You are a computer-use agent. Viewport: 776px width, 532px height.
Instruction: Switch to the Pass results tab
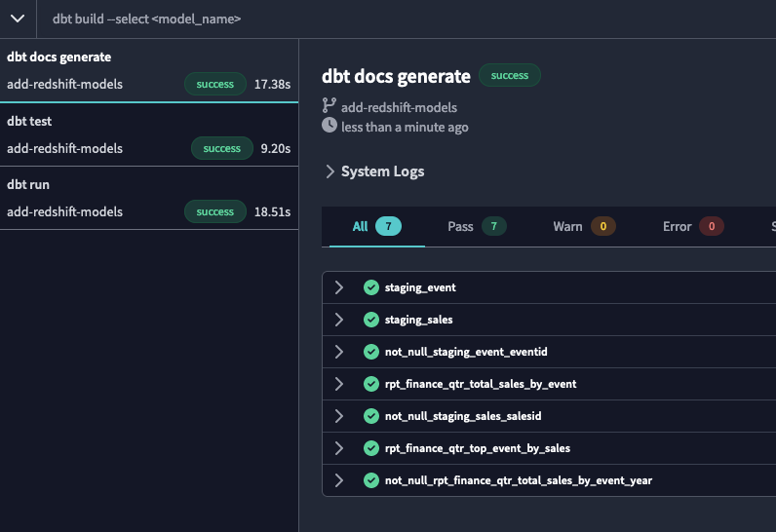coord(477,226)
